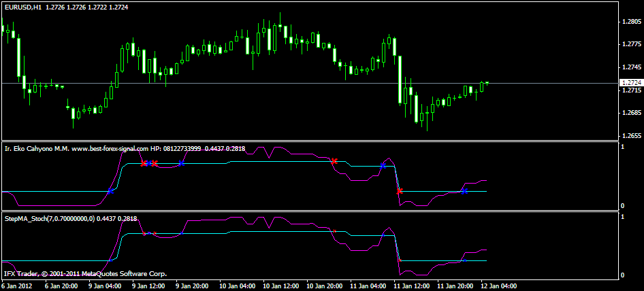
Task: Select the 9 Jan 12:00 time label
Action: point(149,286)
